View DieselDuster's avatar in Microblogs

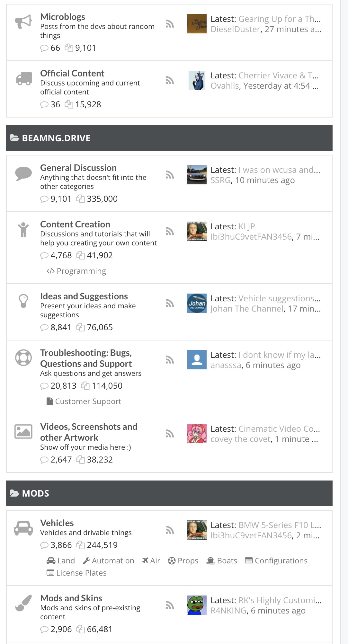[197, 24]
